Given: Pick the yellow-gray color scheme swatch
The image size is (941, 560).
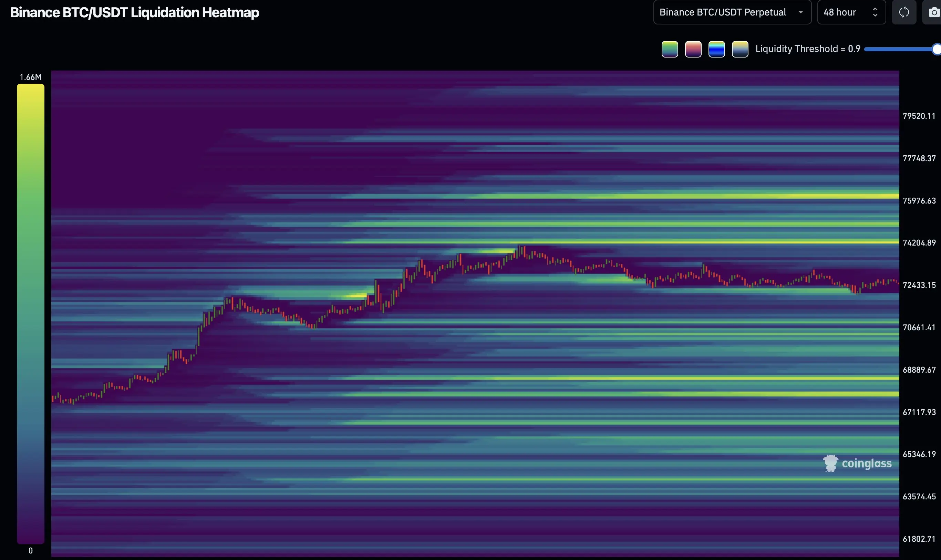Looking at the screenshot, I should pos(740,50).
